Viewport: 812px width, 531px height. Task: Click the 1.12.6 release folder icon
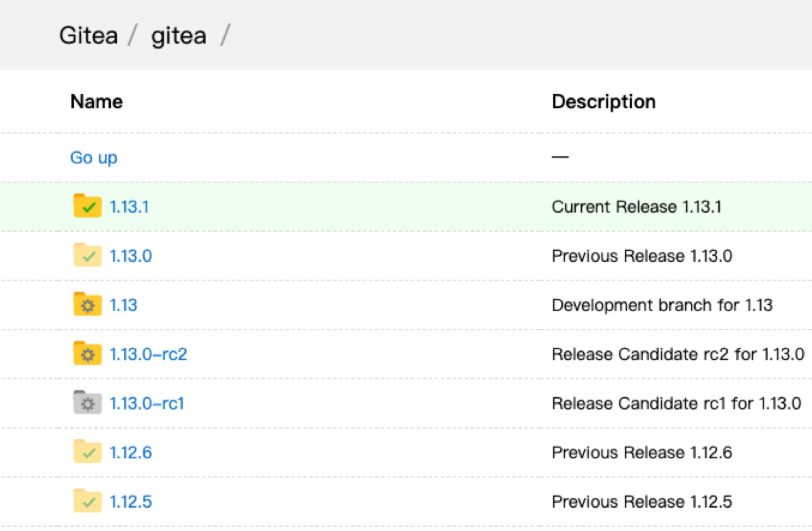[x=87, y=452]
